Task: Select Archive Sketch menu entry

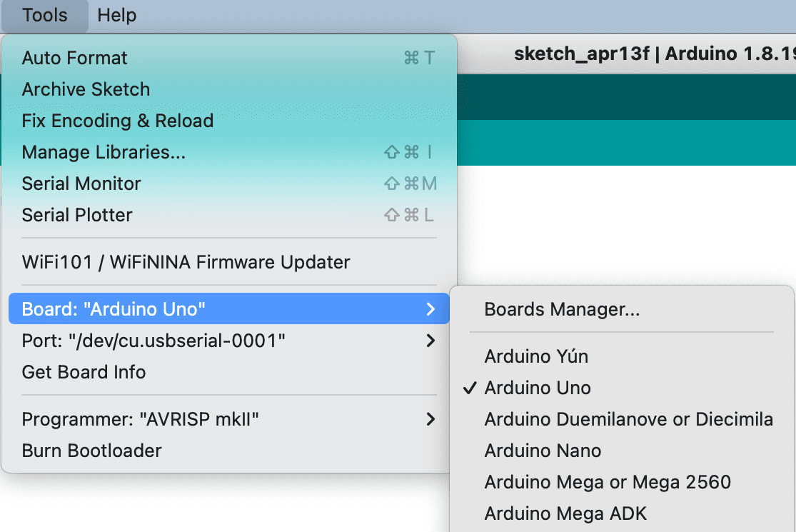Action: pos(229,89)
